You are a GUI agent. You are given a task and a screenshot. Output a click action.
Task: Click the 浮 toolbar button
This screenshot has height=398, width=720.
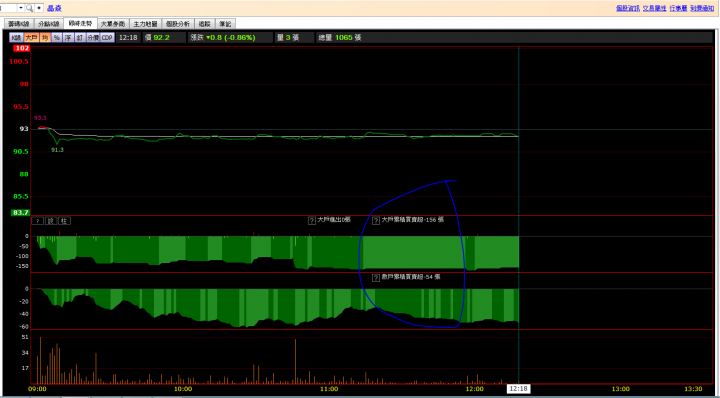(x=68, y=38)
